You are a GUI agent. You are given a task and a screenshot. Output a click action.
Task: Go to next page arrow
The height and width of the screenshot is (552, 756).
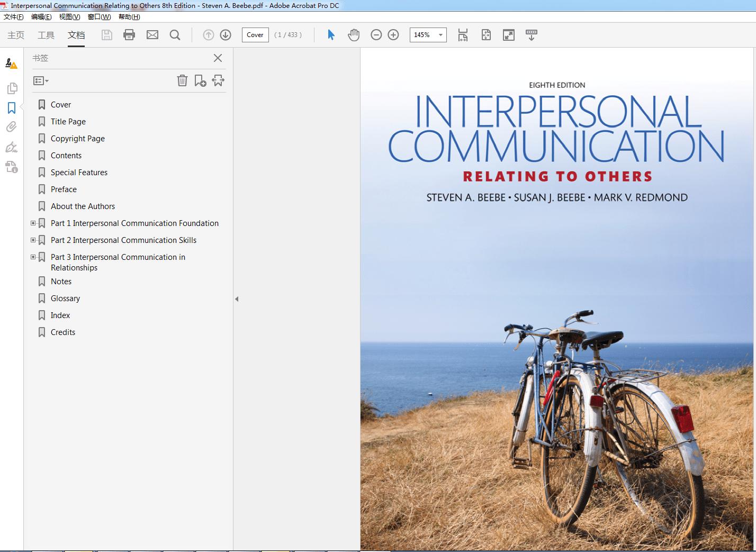pos(226,35)
